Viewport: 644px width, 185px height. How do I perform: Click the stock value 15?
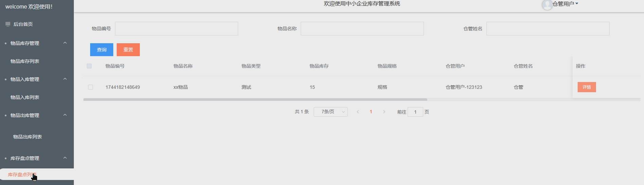312,87
